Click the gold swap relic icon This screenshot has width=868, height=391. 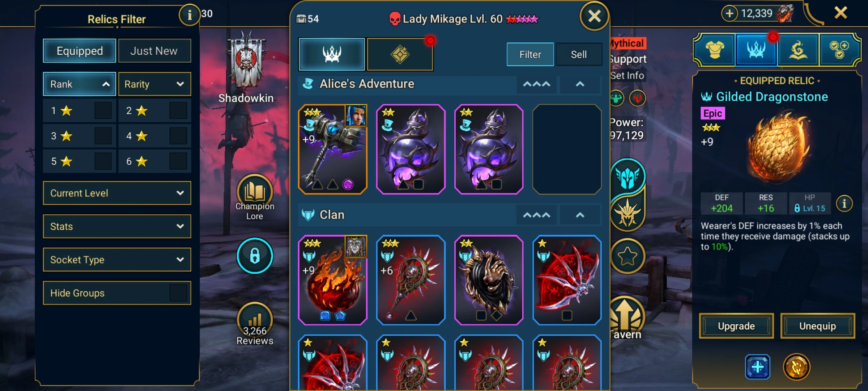tap(796, 367)
